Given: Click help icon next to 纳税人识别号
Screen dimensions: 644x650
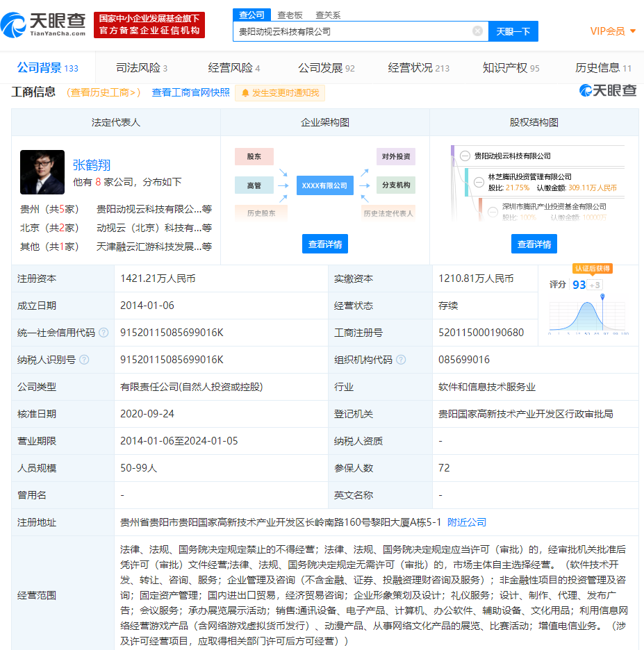Looking at the screenshot, I should tap(84, 360).
